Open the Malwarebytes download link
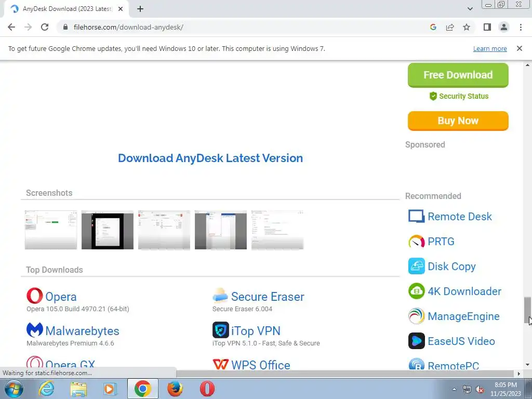This screenshot has width=532, height=399. coord(83,331)
